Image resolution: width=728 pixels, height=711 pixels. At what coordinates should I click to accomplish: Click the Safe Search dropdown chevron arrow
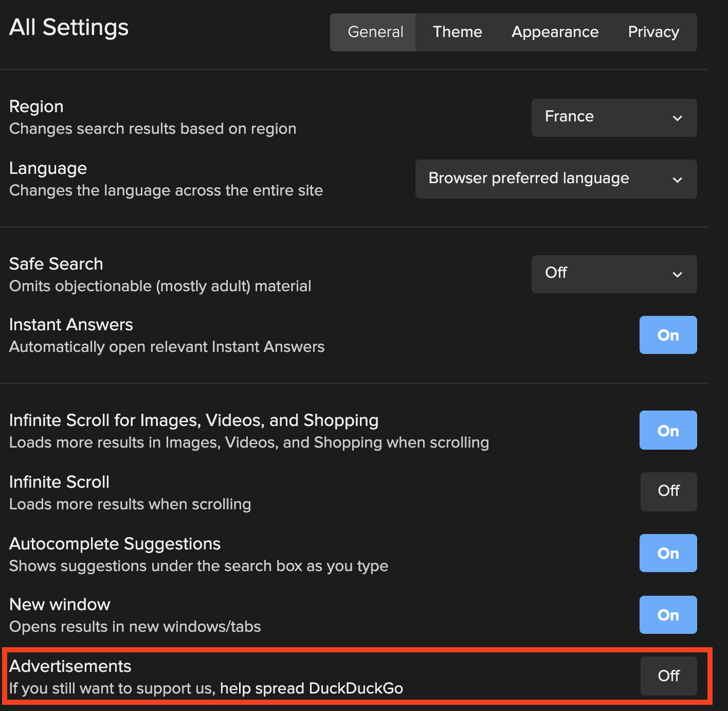(x=677, y=275)
